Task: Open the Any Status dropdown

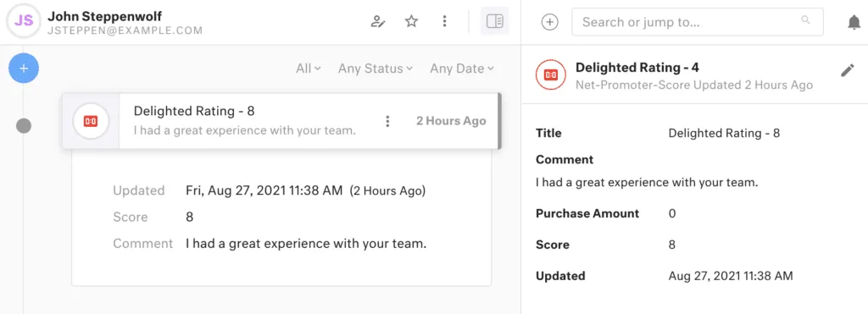Action: click(x=376, y=69)
